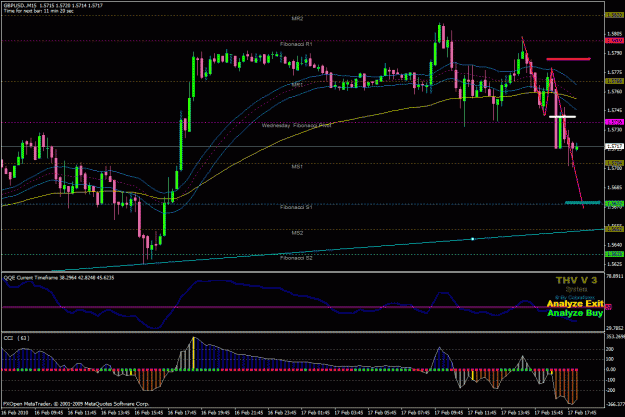Image resolution: width=625 pixels, height=417 pixels.
Task: Select the Fibonacci R1 label
Action: [296, 44]
